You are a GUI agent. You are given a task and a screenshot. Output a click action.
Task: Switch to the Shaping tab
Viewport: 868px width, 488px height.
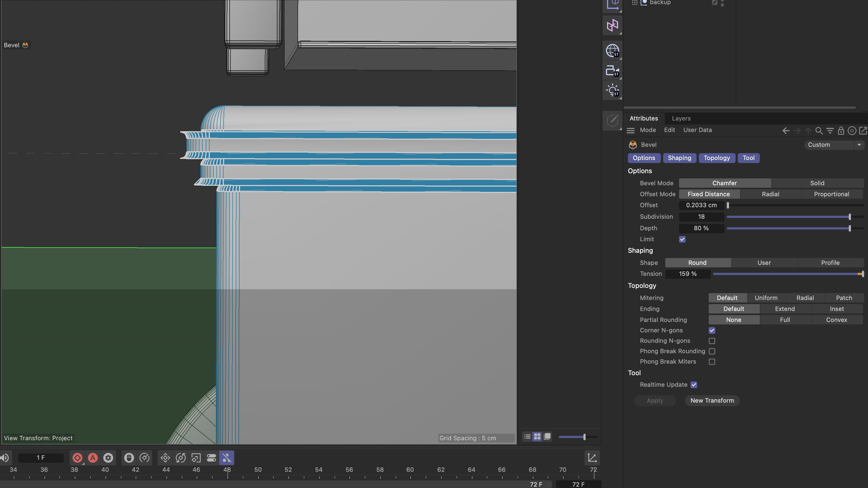point(679,158)
